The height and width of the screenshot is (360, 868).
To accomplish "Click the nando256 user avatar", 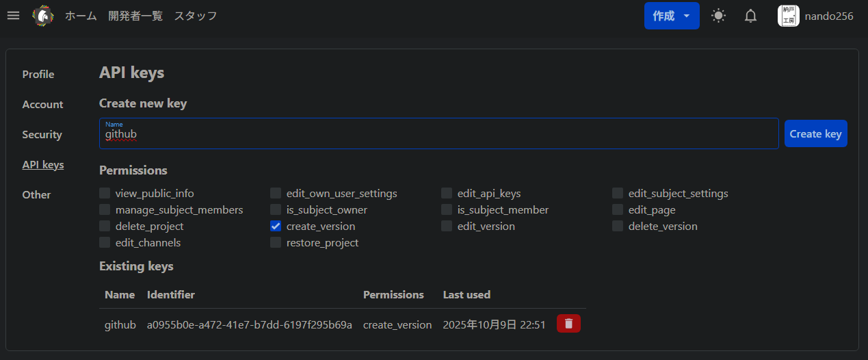I will (x=789, y=16).
